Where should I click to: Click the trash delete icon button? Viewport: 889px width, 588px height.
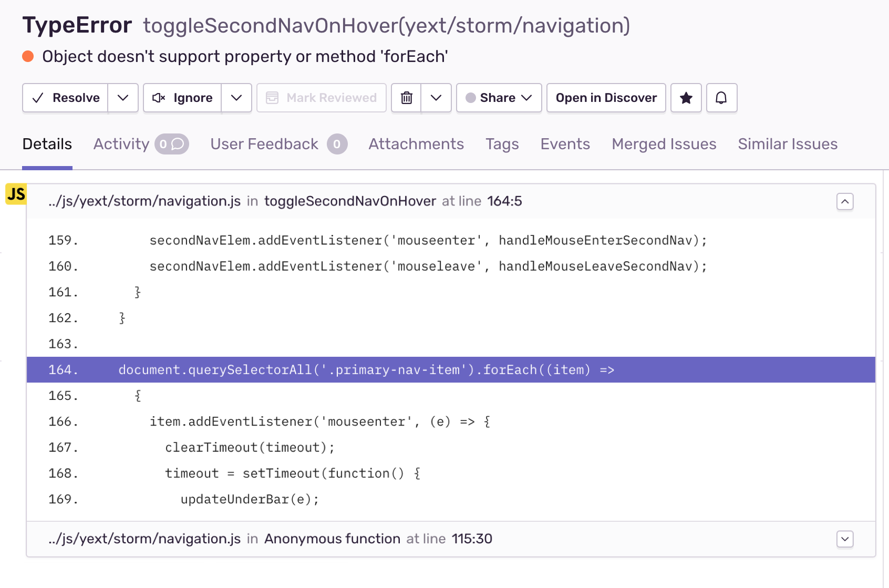(x=406, y=98)
